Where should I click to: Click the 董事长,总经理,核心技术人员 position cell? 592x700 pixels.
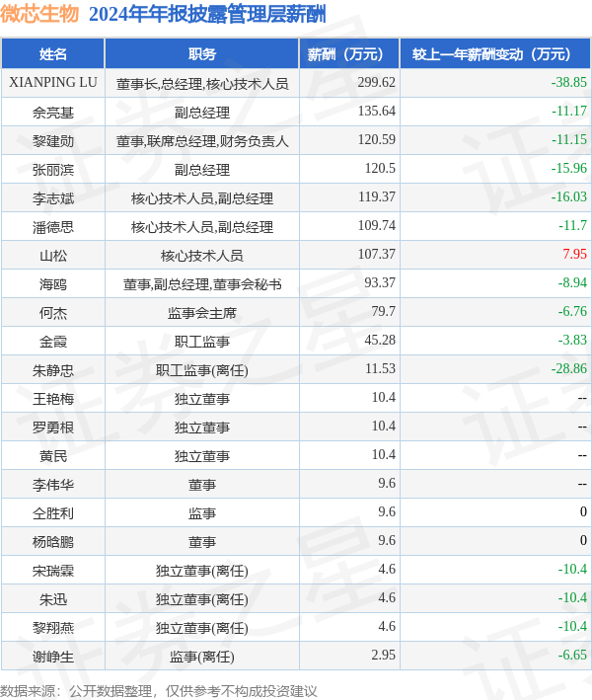[202, 84]
